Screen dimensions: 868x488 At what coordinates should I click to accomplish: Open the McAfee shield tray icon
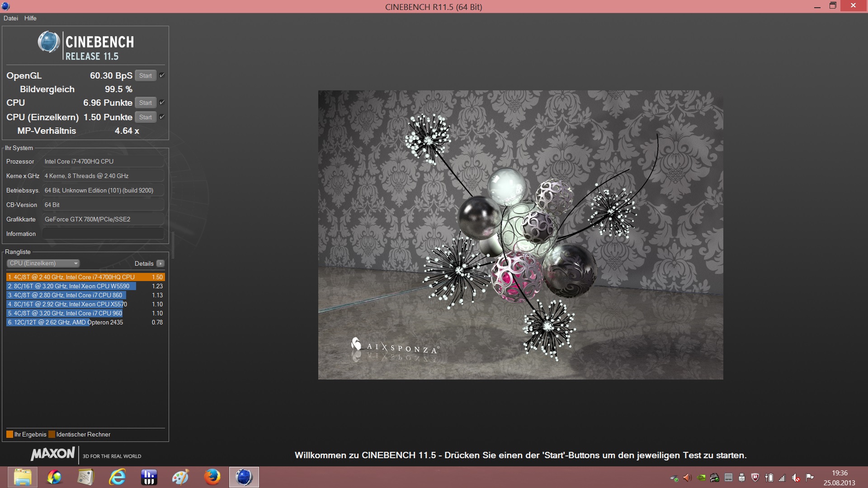(x=755, y=478)
